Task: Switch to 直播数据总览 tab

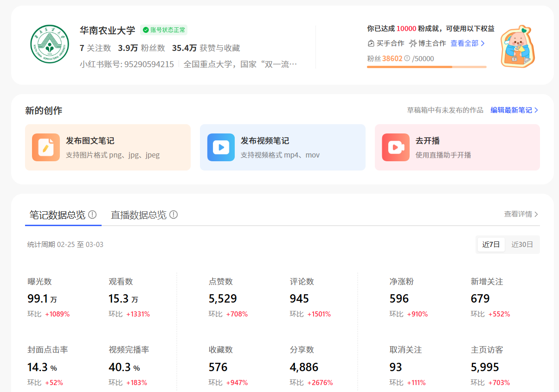Action: [139, 215]
